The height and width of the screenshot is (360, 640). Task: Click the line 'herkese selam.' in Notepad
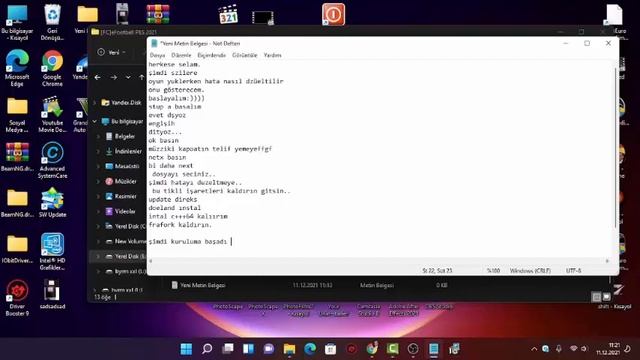coord(174,64)
